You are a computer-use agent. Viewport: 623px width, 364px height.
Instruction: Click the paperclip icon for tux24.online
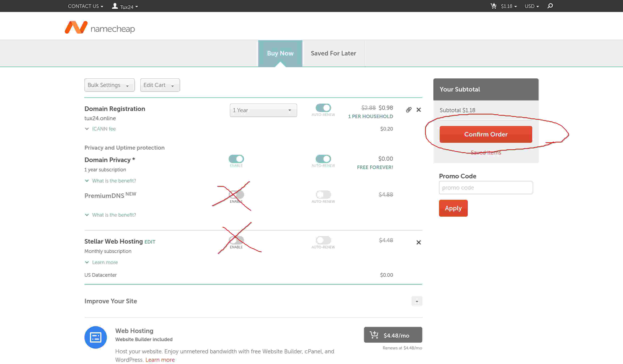click(x=409, y=110)
